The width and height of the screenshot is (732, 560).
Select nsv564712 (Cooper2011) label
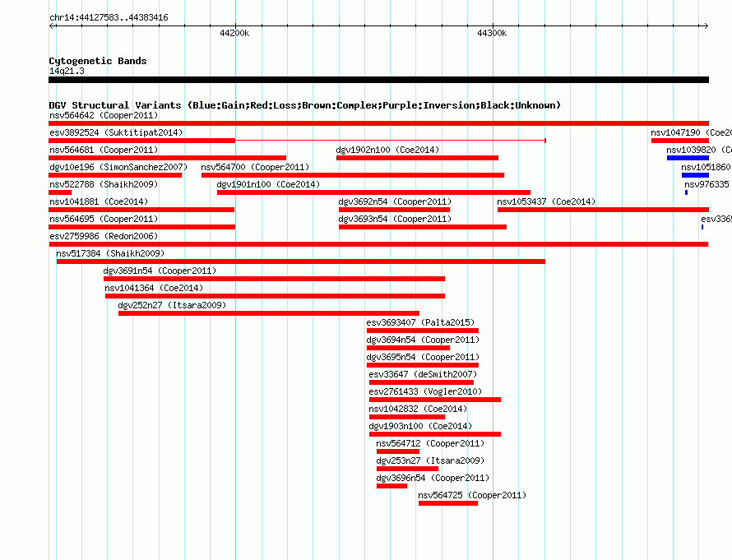430,443
